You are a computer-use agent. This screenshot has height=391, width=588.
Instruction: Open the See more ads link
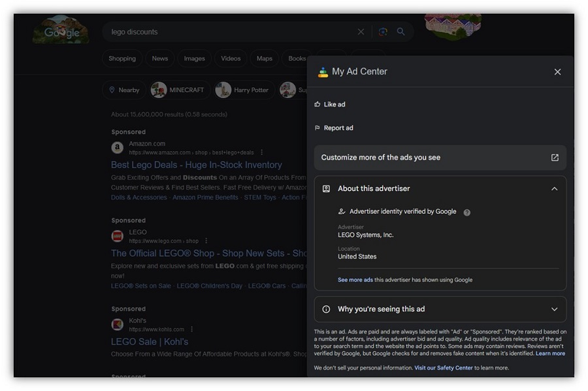(x=355, y=280)
